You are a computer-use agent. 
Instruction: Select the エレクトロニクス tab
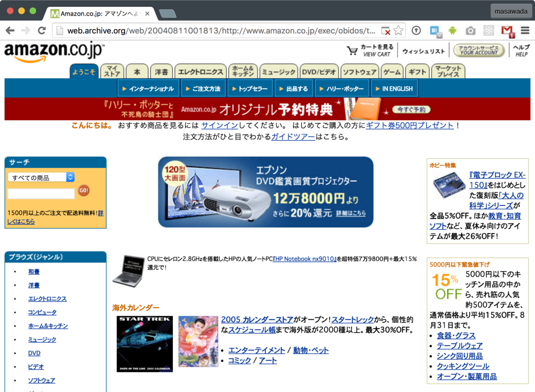tap(201, 72)
